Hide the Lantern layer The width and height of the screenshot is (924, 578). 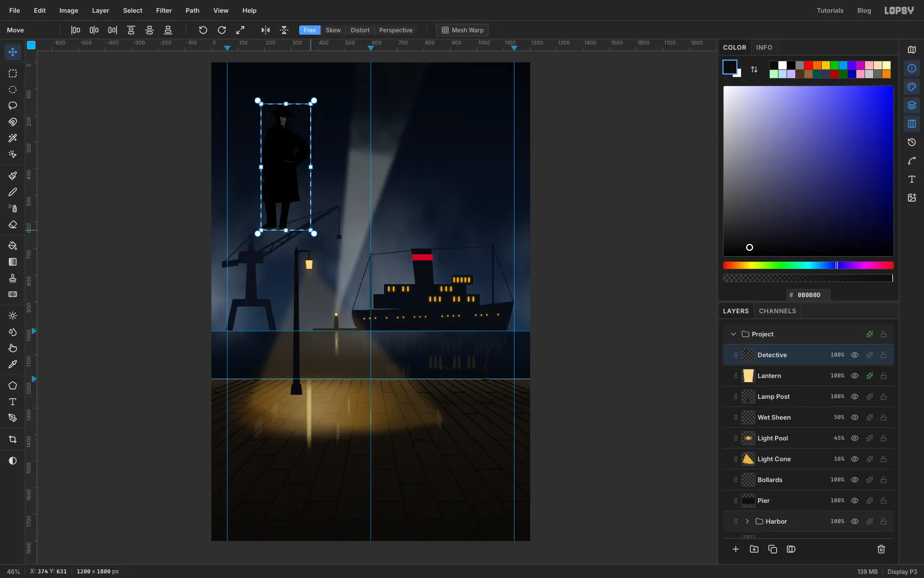tap(855, 376)
